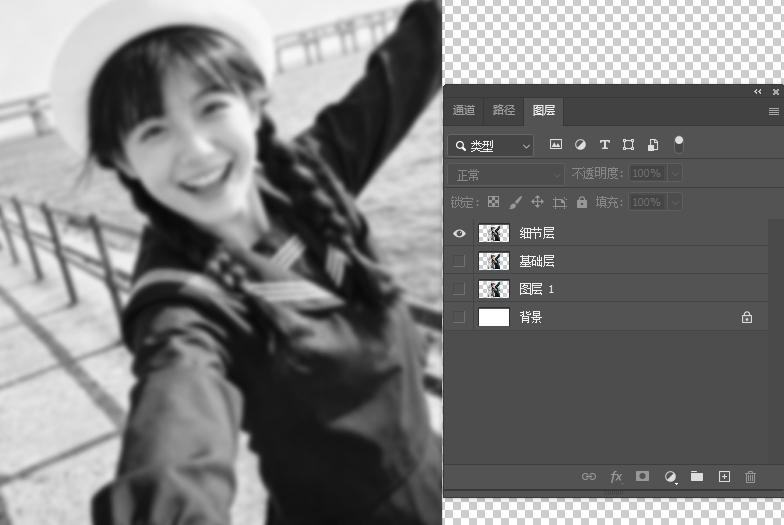The height and width of the screenshot is (525, 784).
Task: Switch to the 通道 tab
Action: pyautogui.click(x=464, y=110)
